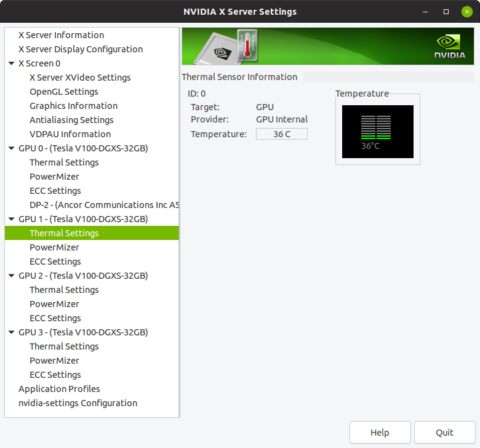The image size is (480, 448).
Task: Open Antialiasing Settings entry
Action: click(x=71, y=120)
